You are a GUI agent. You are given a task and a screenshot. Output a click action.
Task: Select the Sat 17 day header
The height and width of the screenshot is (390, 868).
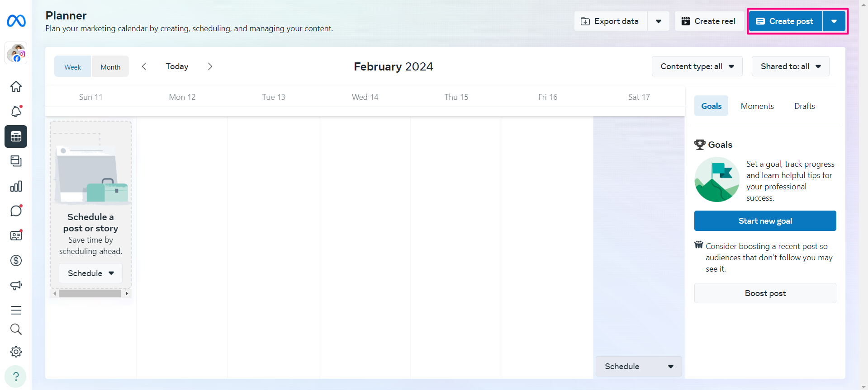pos(639,97)
